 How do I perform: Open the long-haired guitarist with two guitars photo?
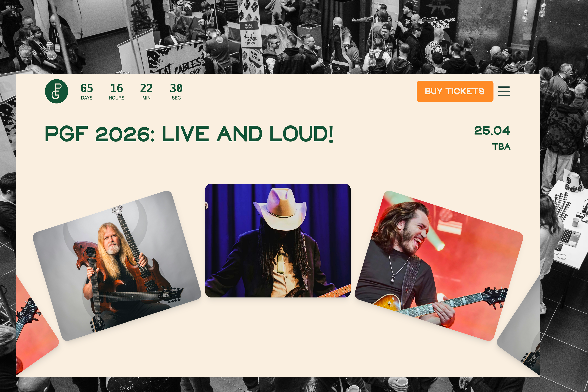point(117,266)
